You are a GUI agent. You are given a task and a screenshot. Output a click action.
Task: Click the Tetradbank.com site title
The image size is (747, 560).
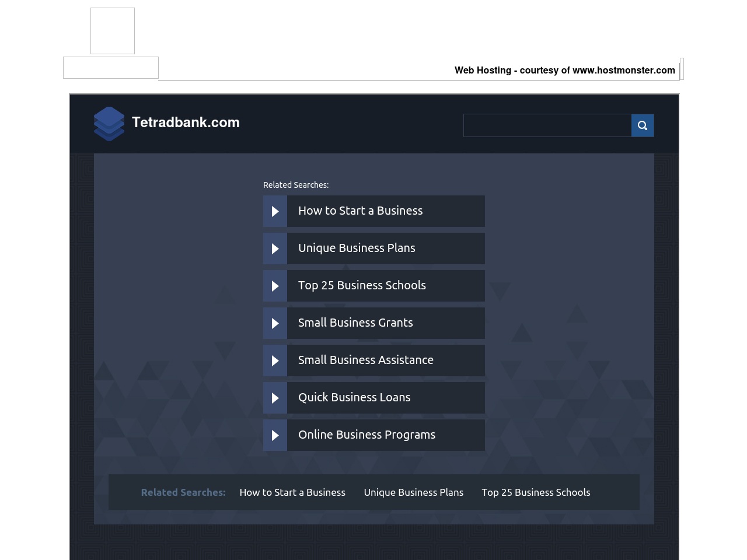tap(186, 123)
